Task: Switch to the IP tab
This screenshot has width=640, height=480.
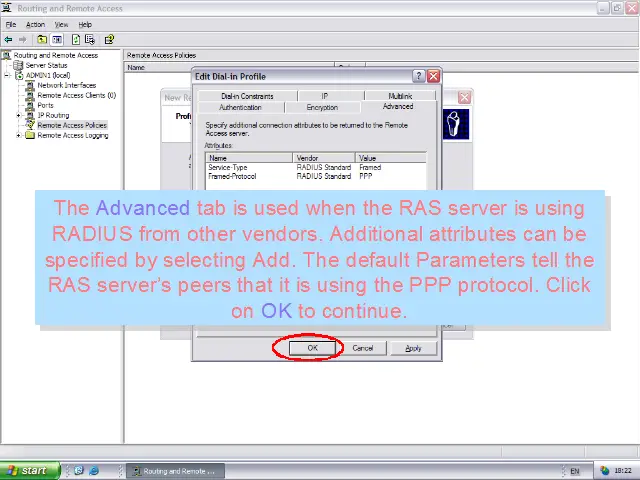Action: click(324, 96)
